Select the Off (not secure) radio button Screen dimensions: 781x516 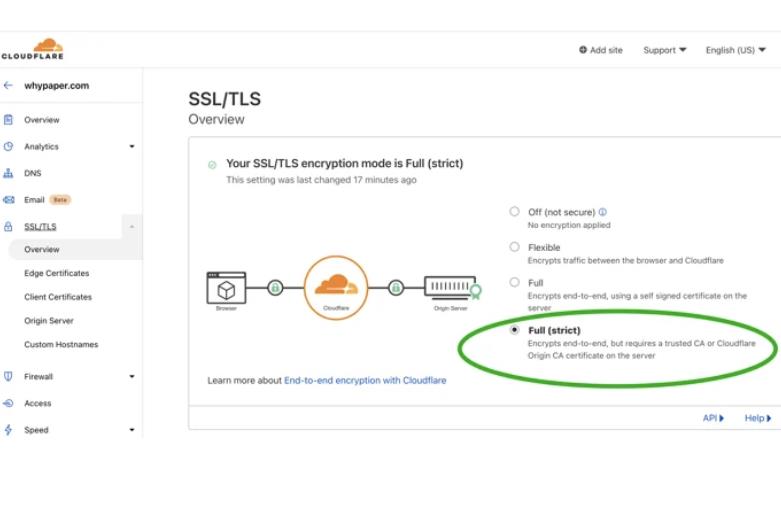click(514, 212)
